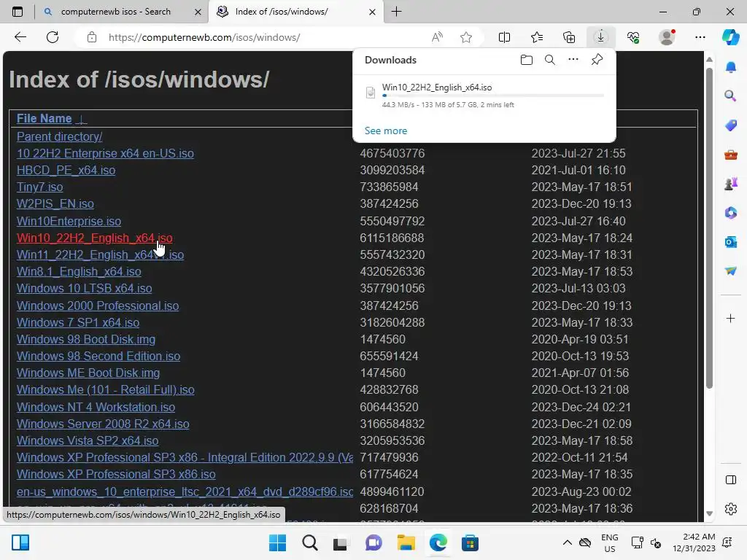This screenshot has height=560, width=747.
Task: Add this page to favorites
Action: click(466, 37)
